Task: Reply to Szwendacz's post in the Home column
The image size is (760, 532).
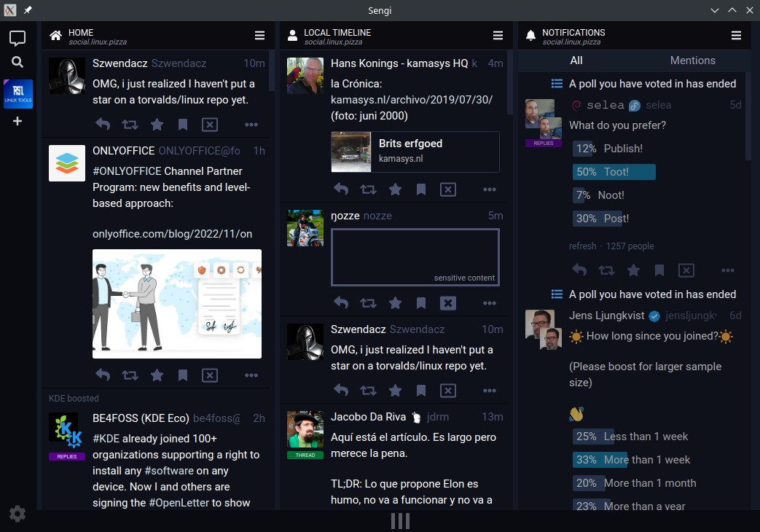Action: pyautogui.click(x=103, y=125)
